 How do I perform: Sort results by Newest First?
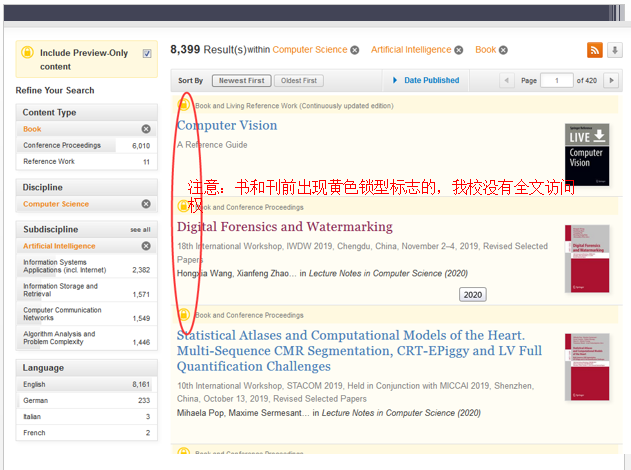pos(241,80)
